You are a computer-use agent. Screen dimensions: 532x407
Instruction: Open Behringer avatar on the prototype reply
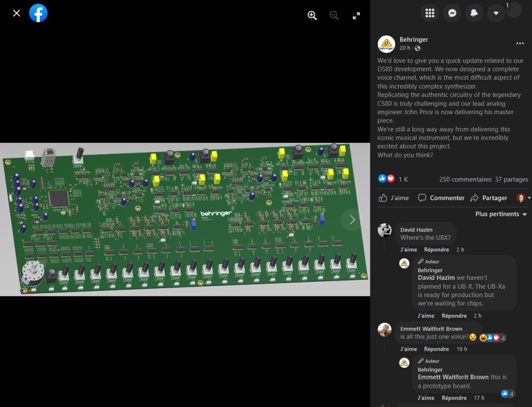404,363
